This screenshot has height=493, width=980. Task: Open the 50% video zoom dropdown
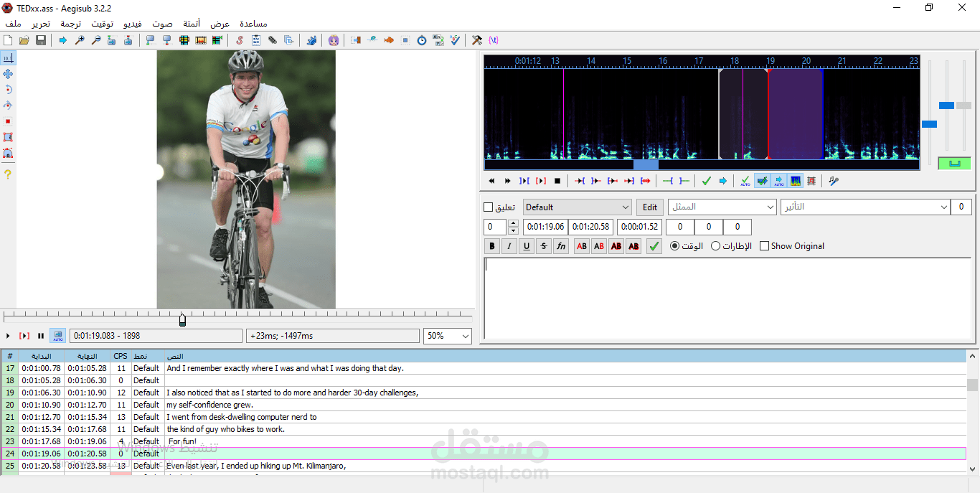click(448, 336)
